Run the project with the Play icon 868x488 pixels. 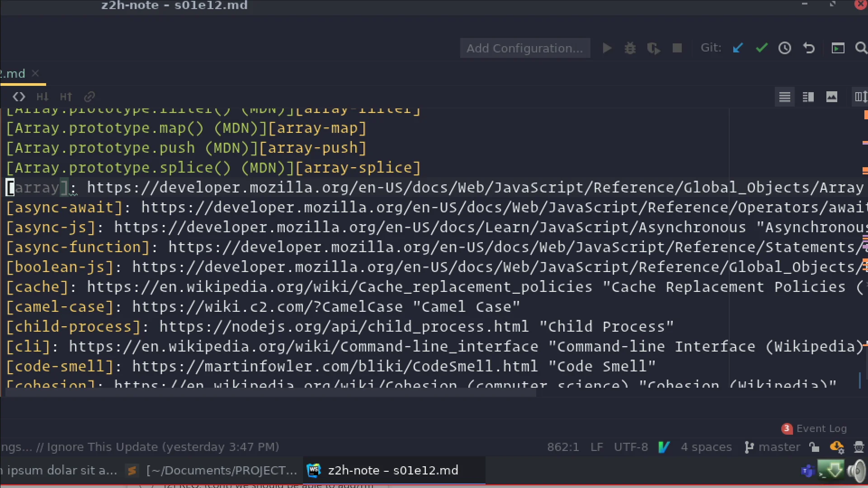[x=607, y=48]
